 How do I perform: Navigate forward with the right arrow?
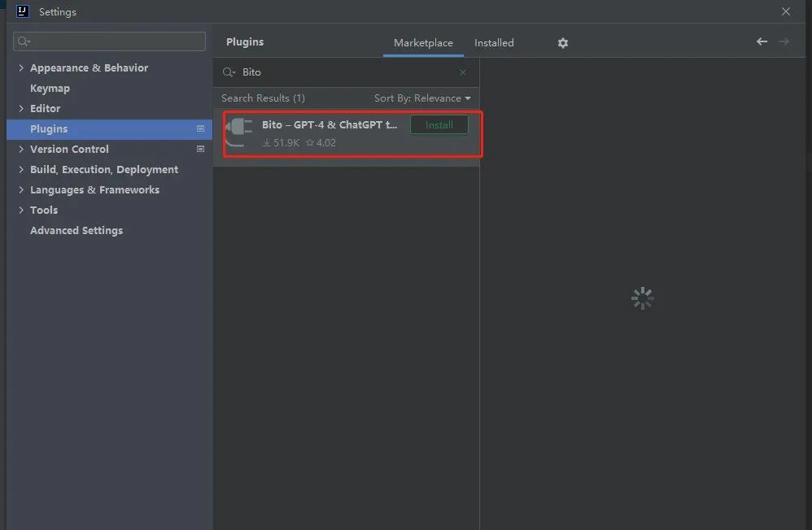coord(784,41)
